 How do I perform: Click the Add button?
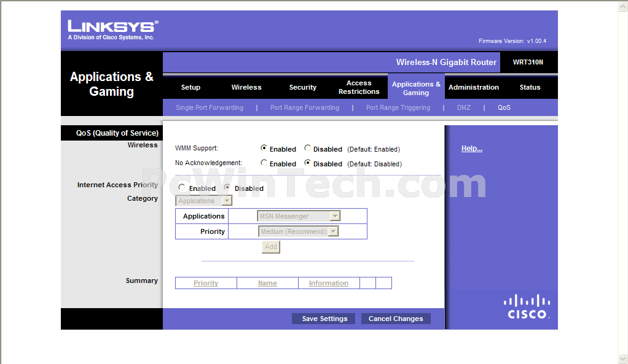click(x=271, y=247)
